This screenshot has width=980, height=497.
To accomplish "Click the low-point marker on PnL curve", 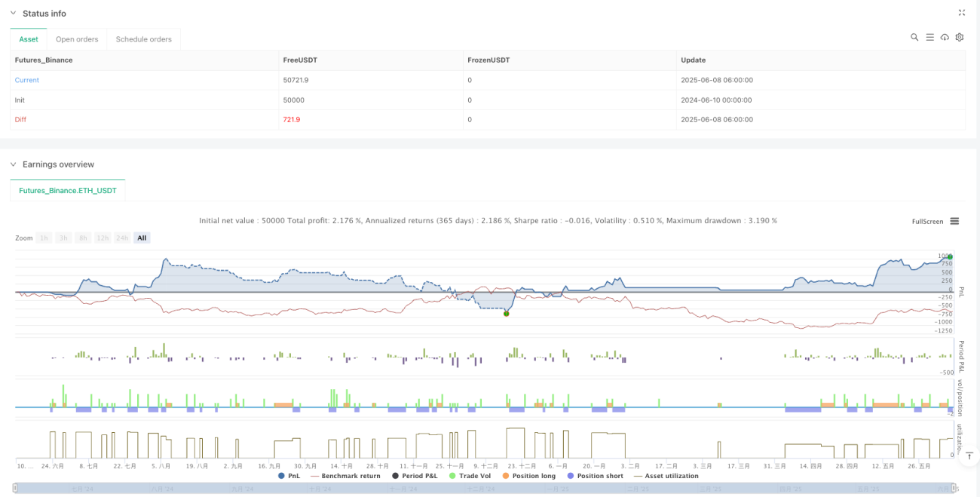I will point(507,313).
